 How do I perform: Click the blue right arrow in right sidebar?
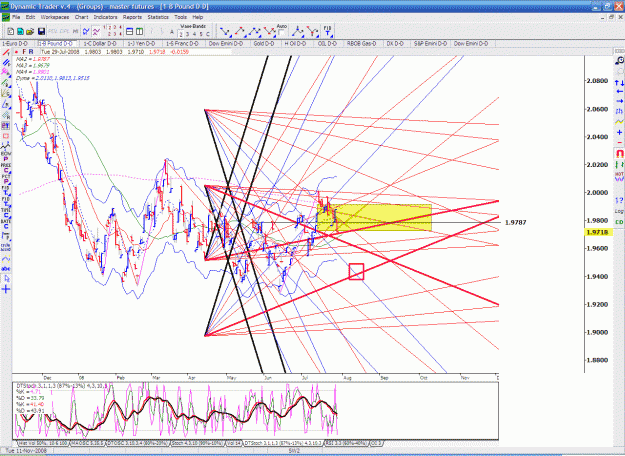(619, 101)
